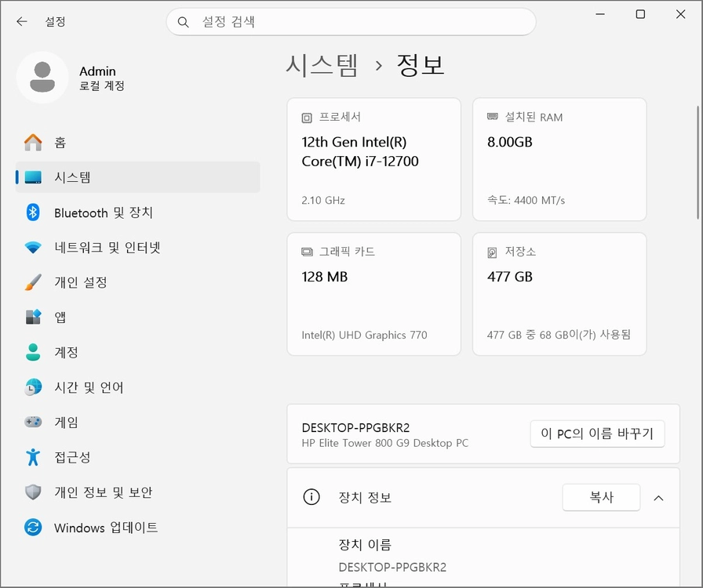Click the search magnifier icon
The height and width of the screenshot is (588, 703).
(x=183, y=21)
